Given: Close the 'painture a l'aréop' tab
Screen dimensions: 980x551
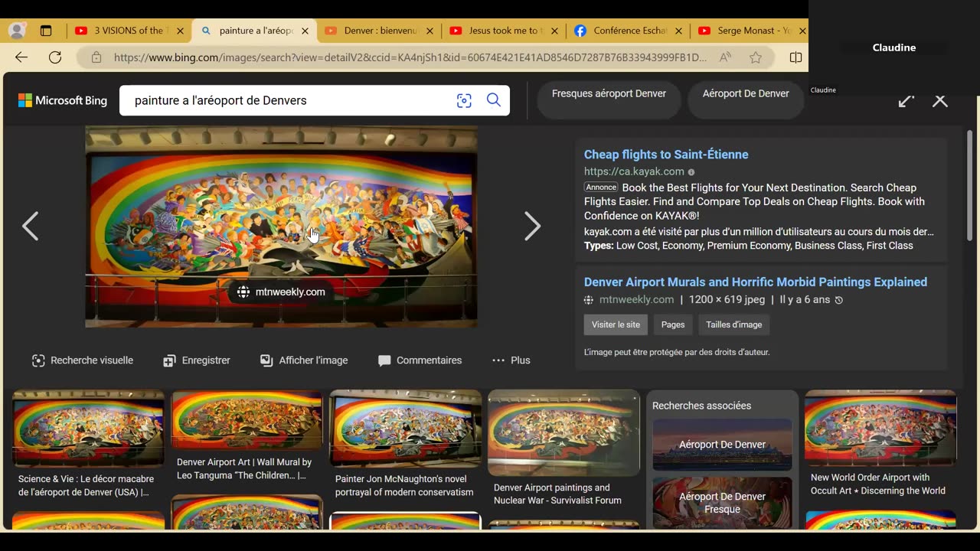Looking at the screenshot, I should coord(305,31).
